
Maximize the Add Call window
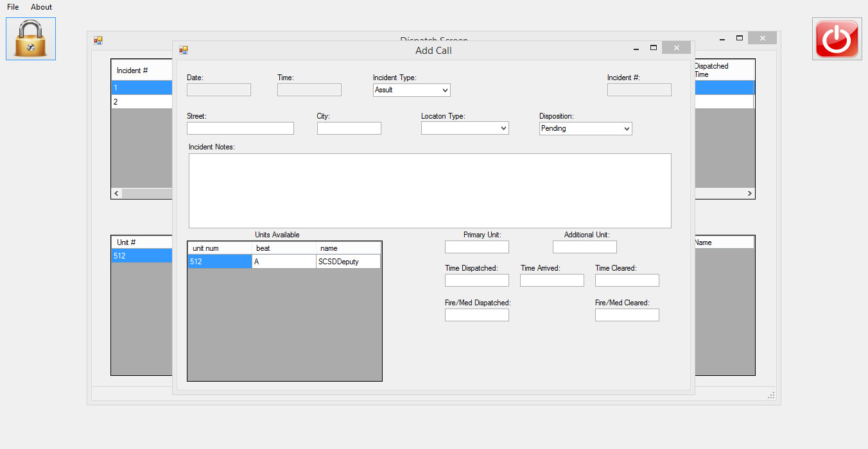[x=654, y=48]
